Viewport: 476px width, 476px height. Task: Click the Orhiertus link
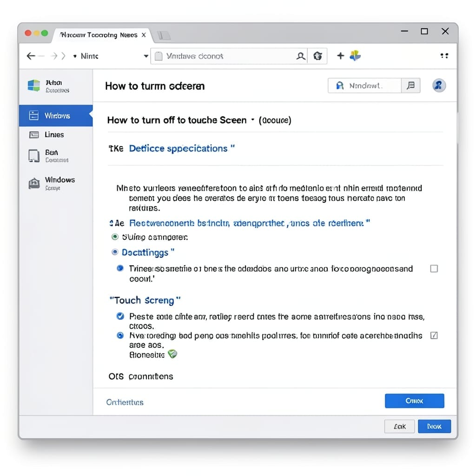click(x=125, y=402)
